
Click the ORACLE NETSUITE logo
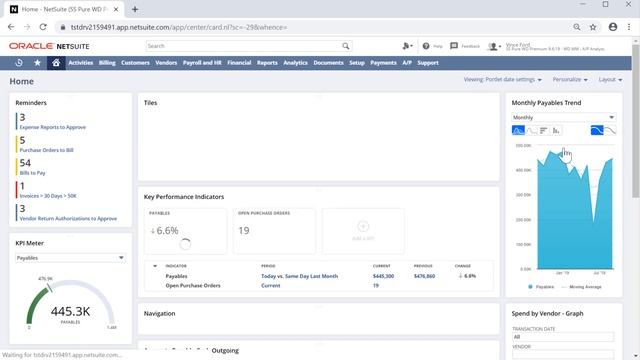point(49,46)
